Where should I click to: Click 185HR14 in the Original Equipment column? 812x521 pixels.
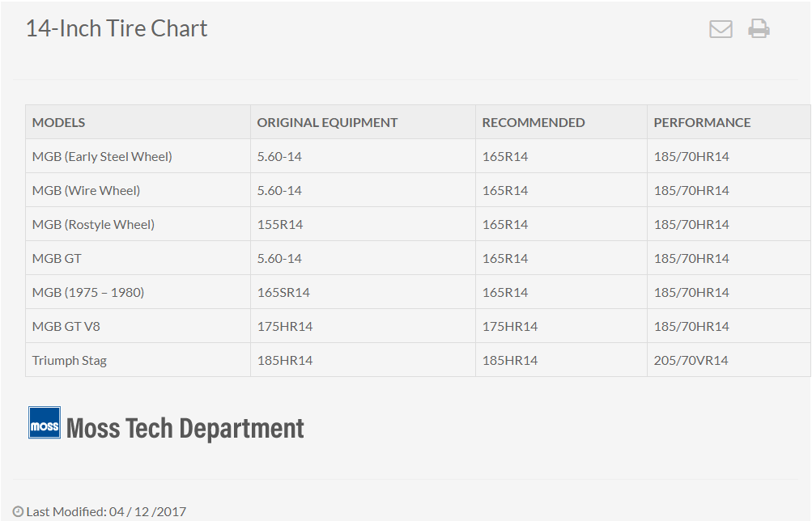click(285, 361)
